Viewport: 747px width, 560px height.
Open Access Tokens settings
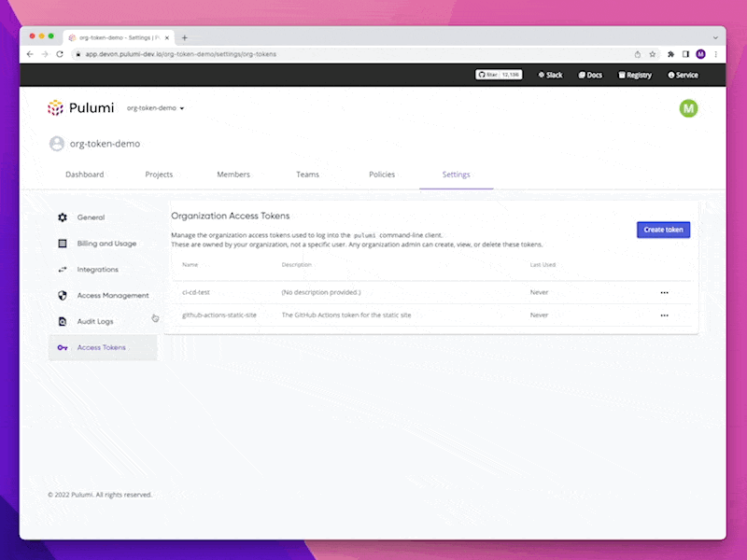[103, 347]
